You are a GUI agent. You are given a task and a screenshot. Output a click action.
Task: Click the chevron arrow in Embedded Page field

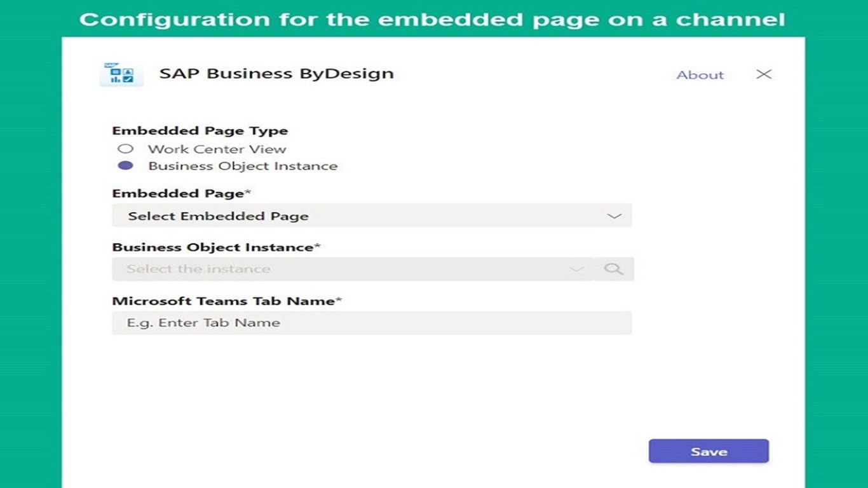click(x=614, y=216)
